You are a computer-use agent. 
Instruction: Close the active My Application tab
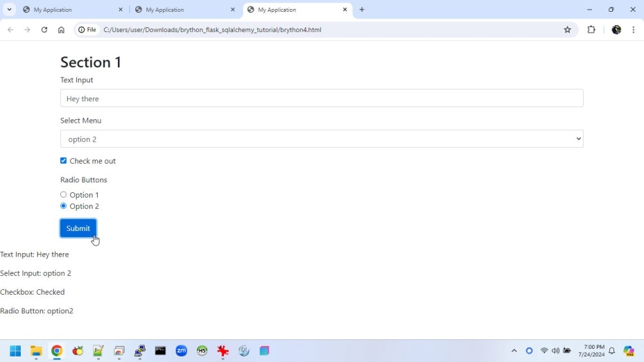pos(345,10)
